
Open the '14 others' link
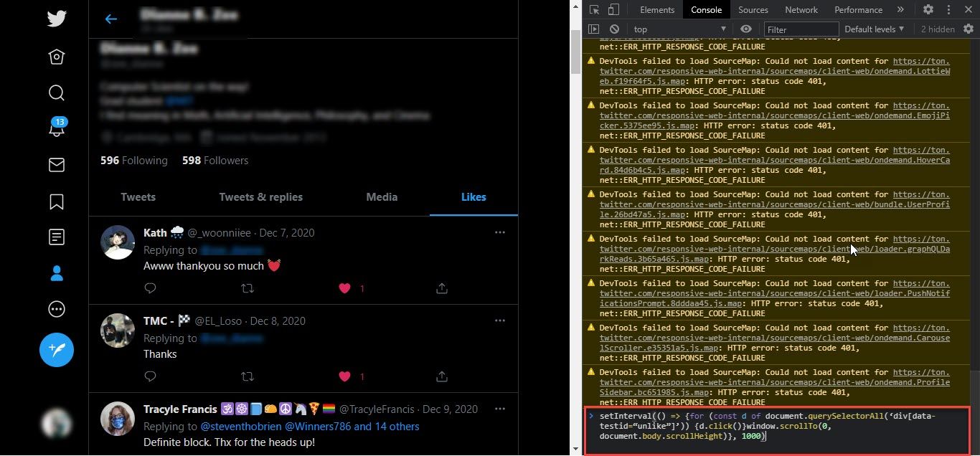click(397, 427)
